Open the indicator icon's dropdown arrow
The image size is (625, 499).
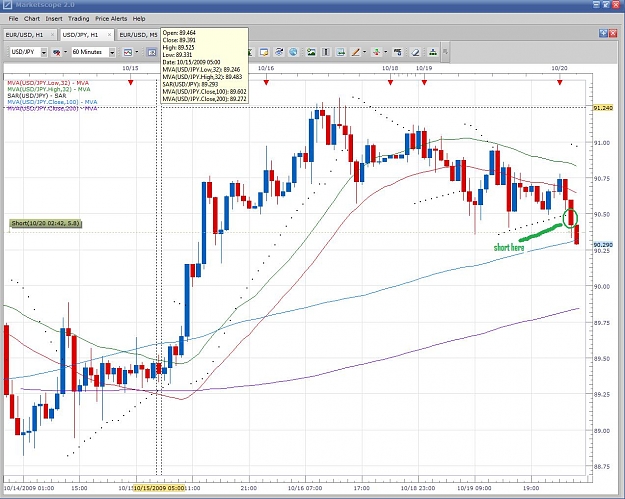(65, 52)
